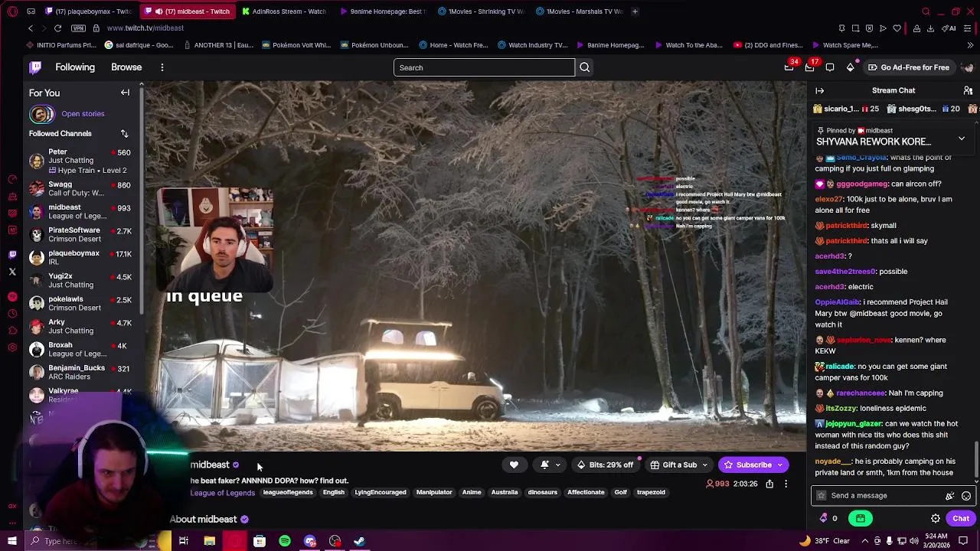Open the emote picker smiley

(x=966, y=496)
